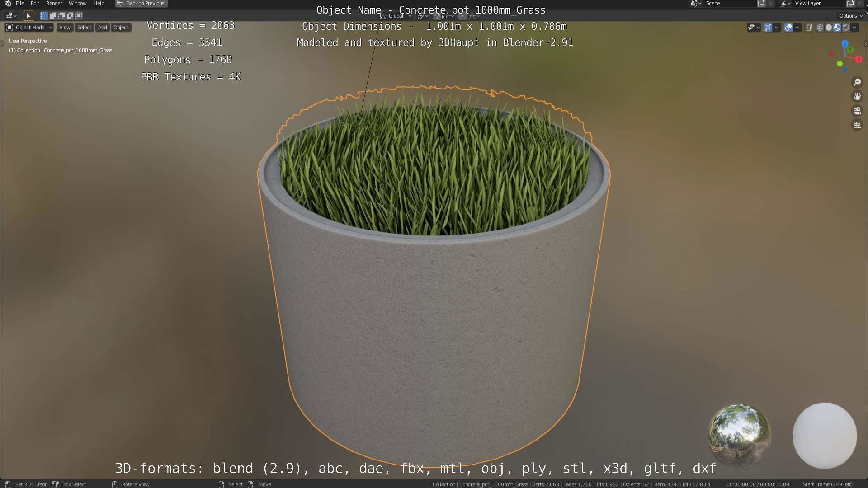868x488 pixels.
Task: Click the negative Y axis gizmo dot
Action: click(840, 64)
